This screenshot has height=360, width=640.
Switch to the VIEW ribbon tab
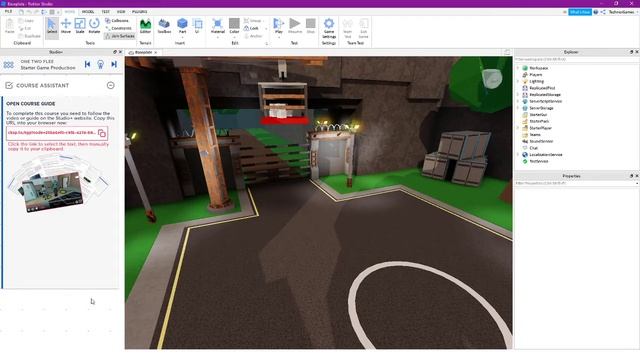click(x=121, y=12)
